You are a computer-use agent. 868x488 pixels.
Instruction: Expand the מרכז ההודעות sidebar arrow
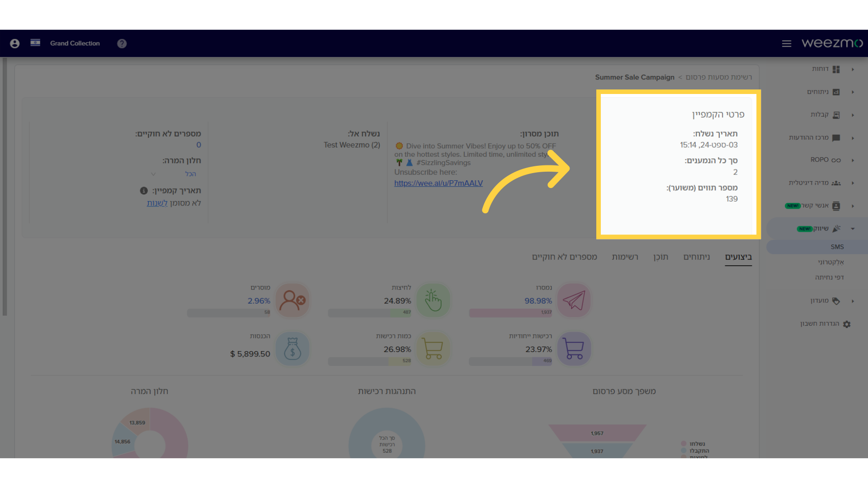click(x=853, y=138)
